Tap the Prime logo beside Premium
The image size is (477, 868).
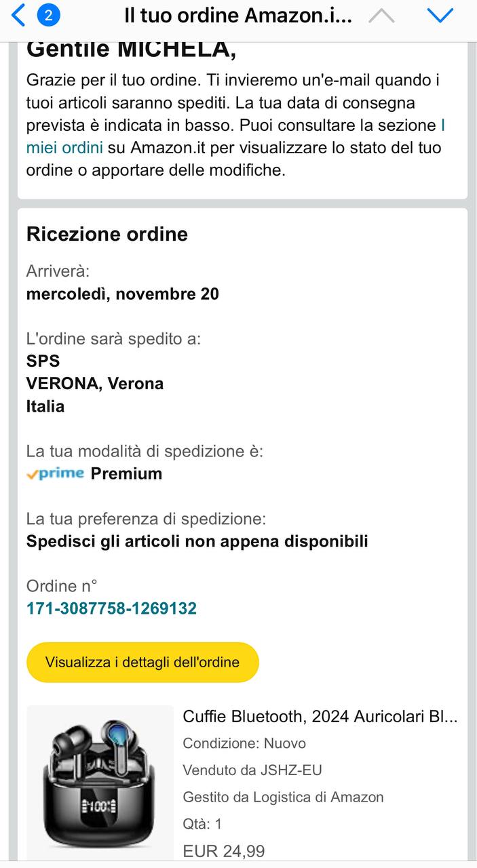(56, 473)
